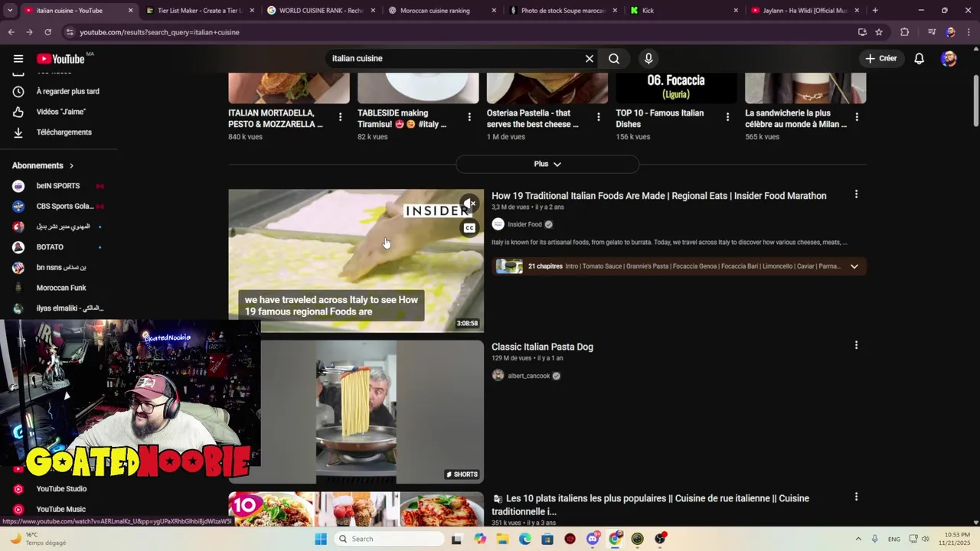980x551 pixels.
Task: Show hidden system tray icons
Action: pos(857,539)
